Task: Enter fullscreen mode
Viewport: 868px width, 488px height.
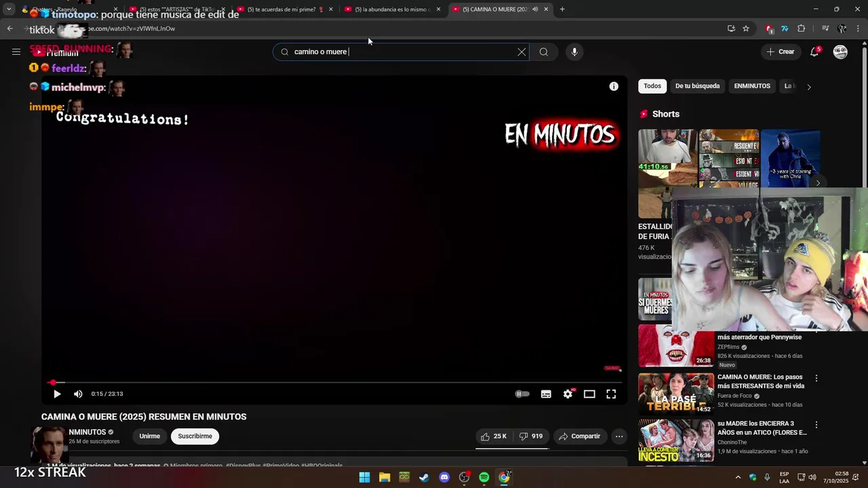Action: coord(611,394)
